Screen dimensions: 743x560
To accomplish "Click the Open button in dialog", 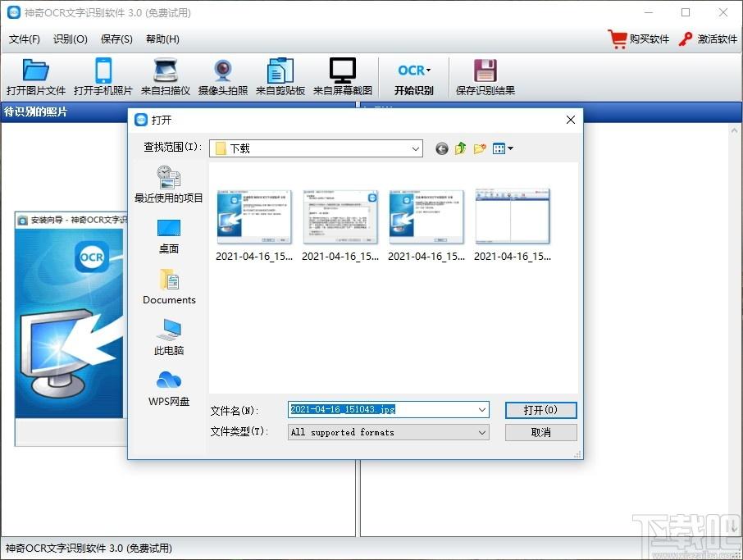I will coord(540,410).
